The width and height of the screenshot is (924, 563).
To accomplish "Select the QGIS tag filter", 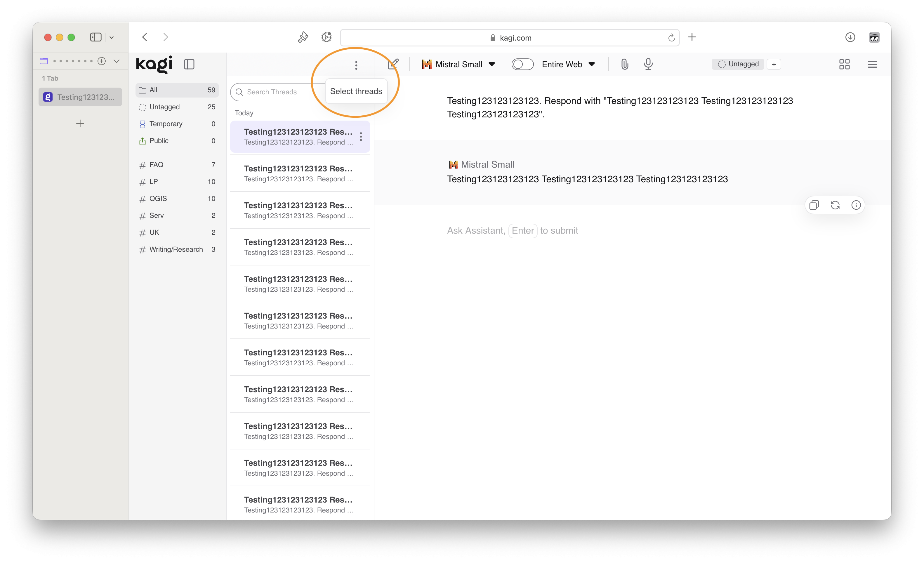I will pos(158,198).
